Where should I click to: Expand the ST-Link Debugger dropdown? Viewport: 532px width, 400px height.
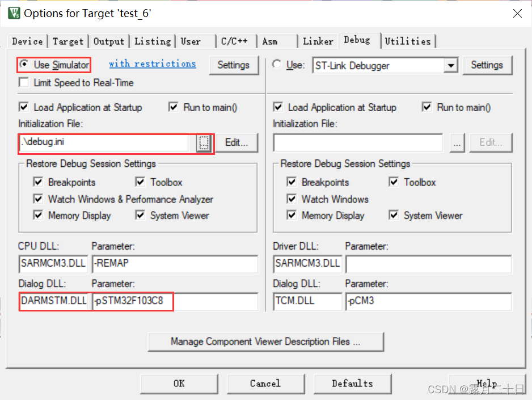450,65
